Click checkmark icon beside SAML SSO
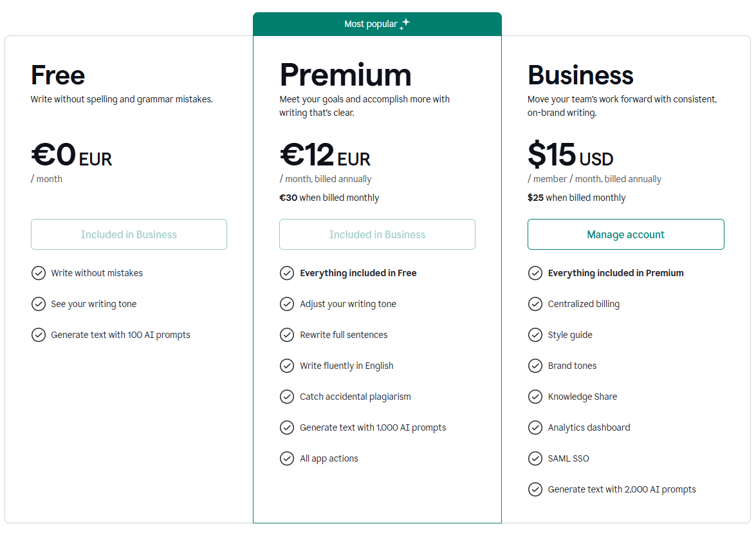Viewport: 756px width, 535px height. pos(535,458)
